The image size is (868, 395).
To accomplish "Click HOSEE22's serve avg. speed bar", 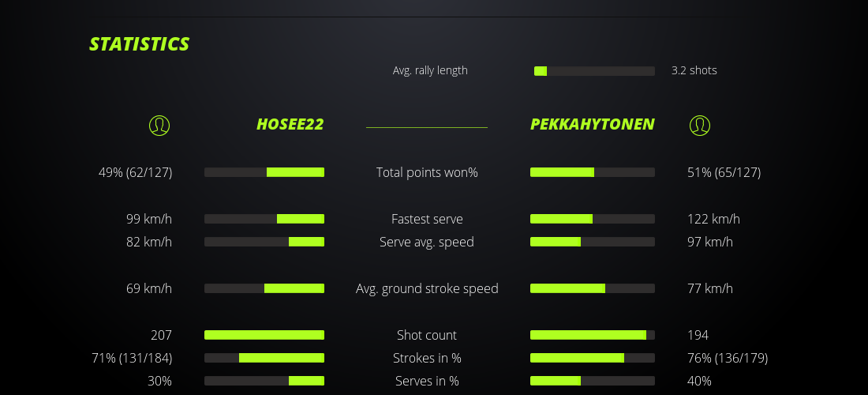I will (x=264, y=242).
